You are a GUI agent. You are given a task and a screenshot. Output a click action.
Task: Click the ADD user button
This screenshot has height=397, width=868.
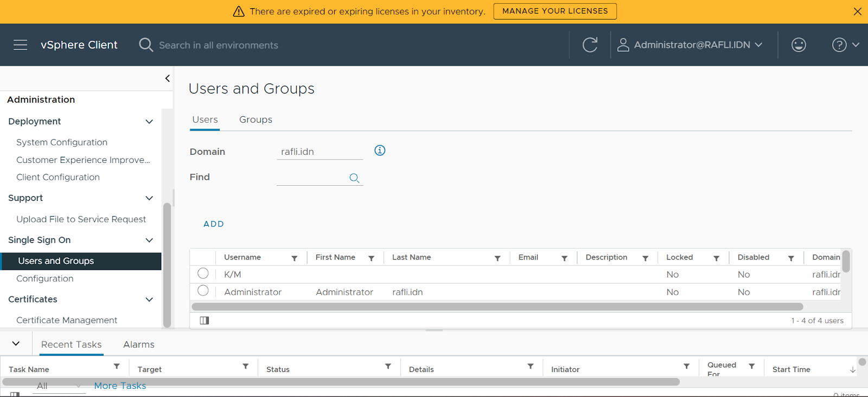214,224
